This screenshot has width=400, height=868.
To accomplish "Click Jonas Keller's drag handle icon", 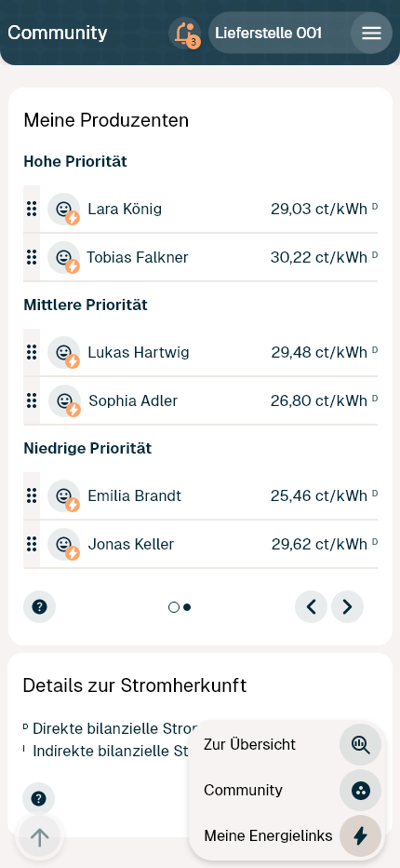I will [x=32, y=544].
